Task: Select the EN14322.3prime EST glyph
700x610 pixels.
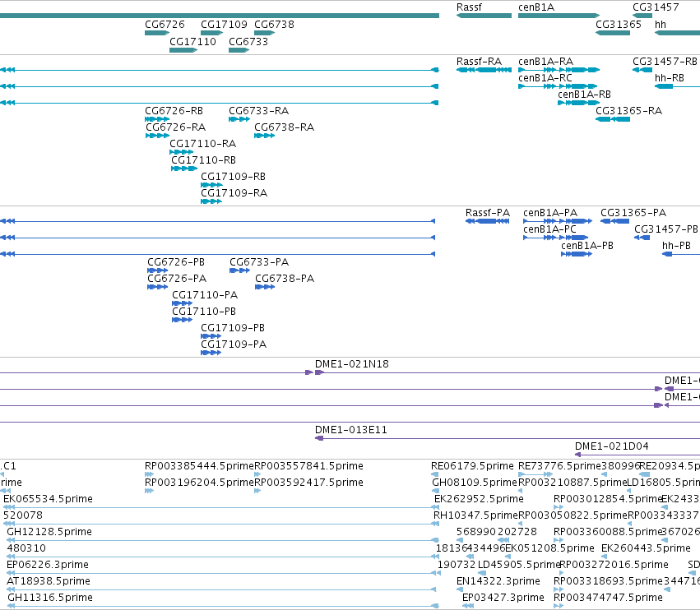Action: [x=459, y=590]
